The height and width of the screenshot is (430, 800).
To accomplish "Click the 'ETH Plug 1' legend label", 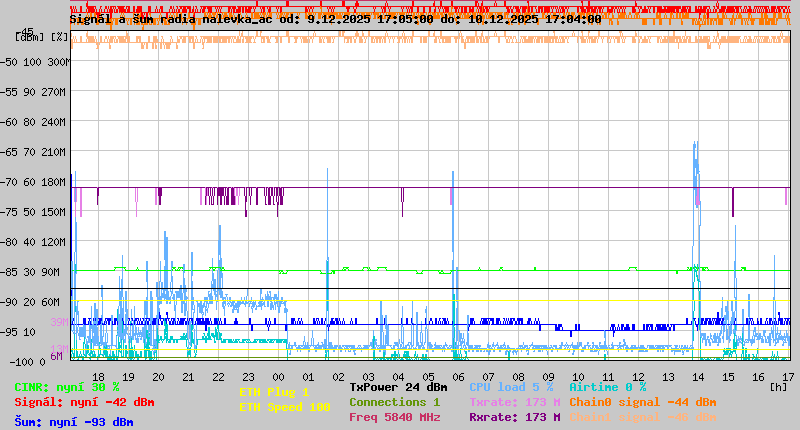I will [274, 392].
